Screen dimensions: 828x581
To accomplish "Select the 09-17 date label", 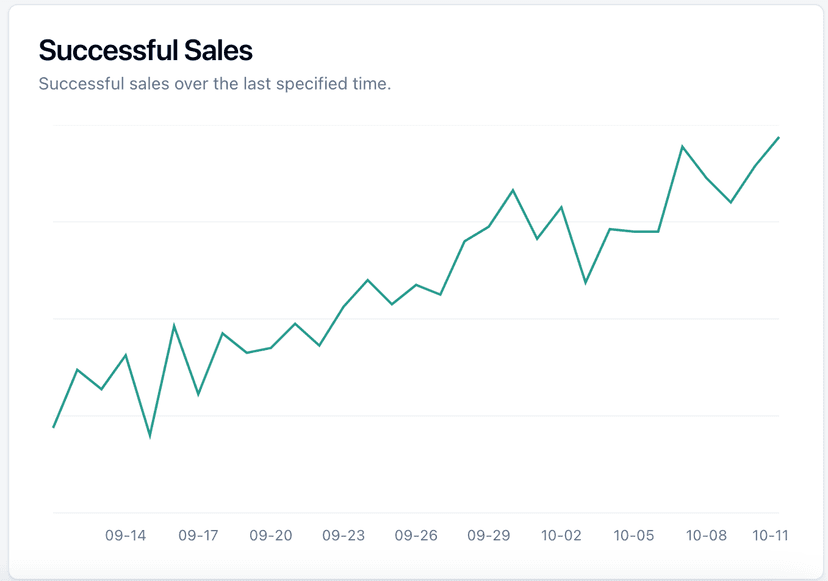I will 198,536.
